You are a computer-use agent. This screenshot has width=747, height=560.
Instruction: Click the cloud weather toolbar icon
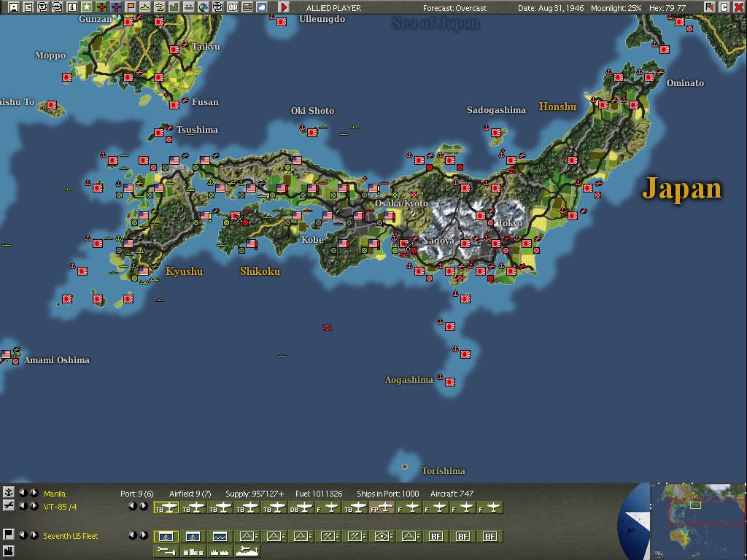point(262,7)
